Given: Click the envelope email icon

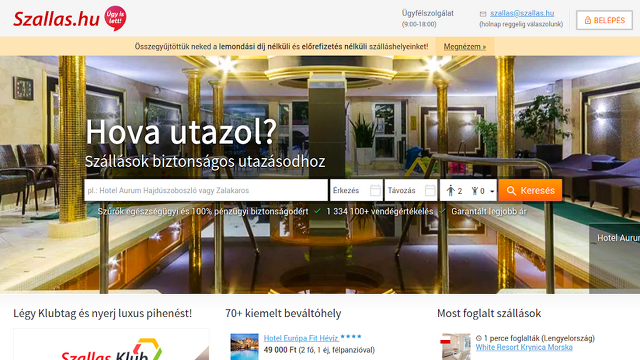Looking at the screenshot, I should pyautogui.click(x=483, y=14).
